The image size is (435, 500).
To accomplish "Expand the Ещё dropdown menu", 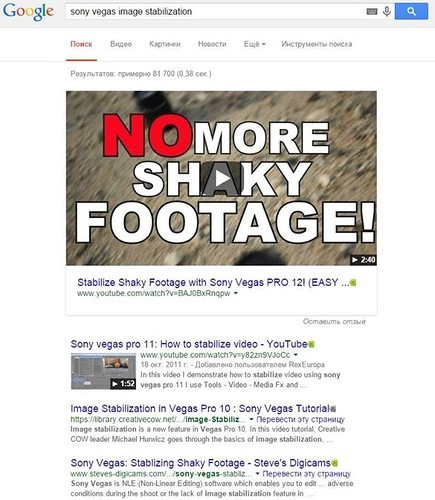I will pos(255,44).
